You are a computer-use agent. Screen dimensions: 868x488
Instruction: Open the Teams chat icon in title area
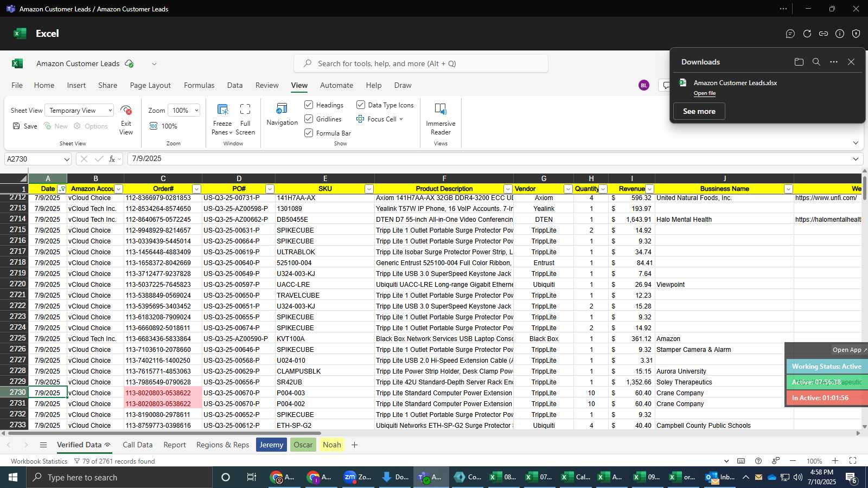790,34
